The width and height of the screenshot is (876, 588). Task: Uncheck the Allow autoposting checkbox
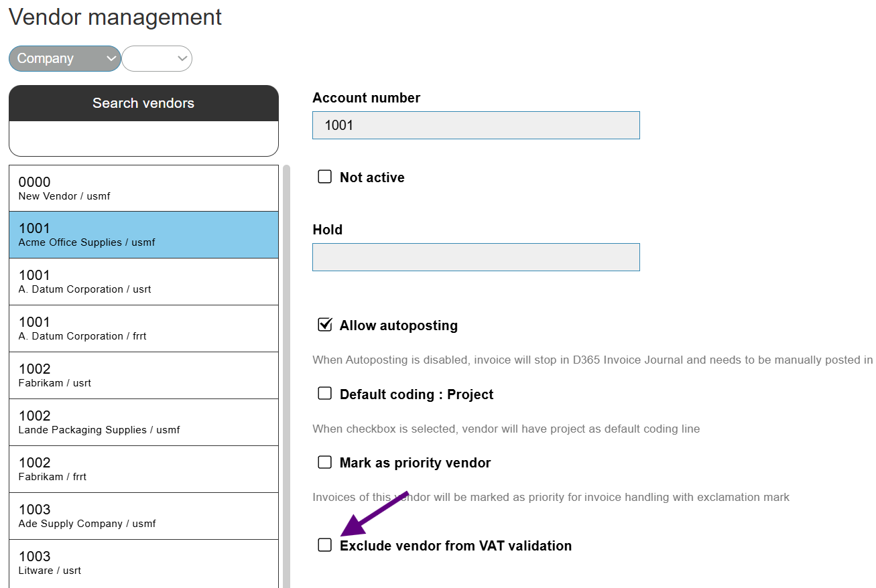click(x=324, y=325)
